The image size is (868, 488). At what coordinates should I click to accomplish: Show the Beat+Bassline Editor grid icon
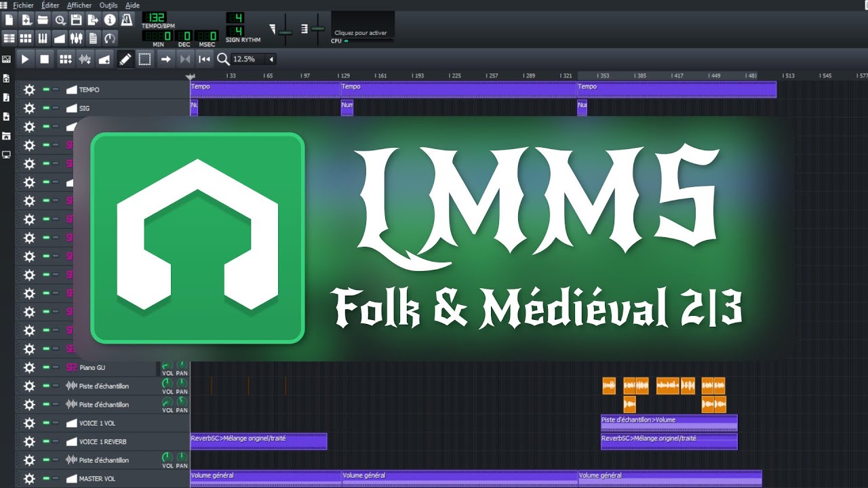click(x=26, y=38)
